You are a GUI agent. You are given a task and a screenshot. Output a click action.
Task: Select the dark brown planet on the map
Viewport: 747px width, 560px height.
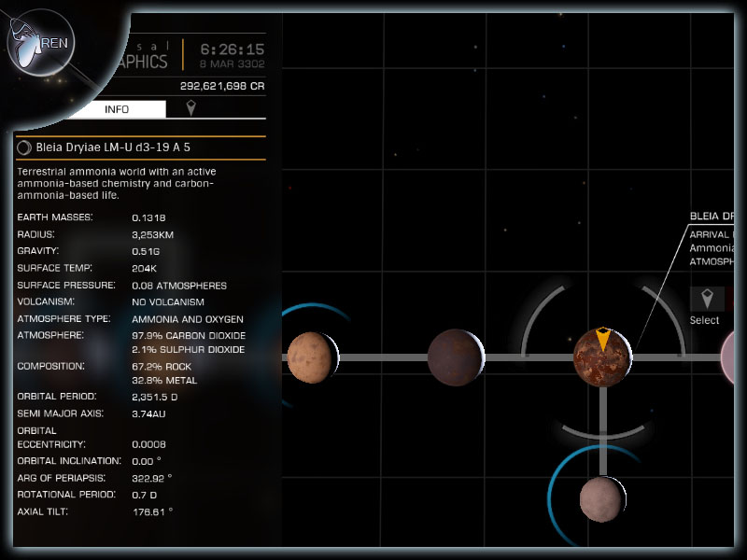pyautogui.click(x=456, y=357)
